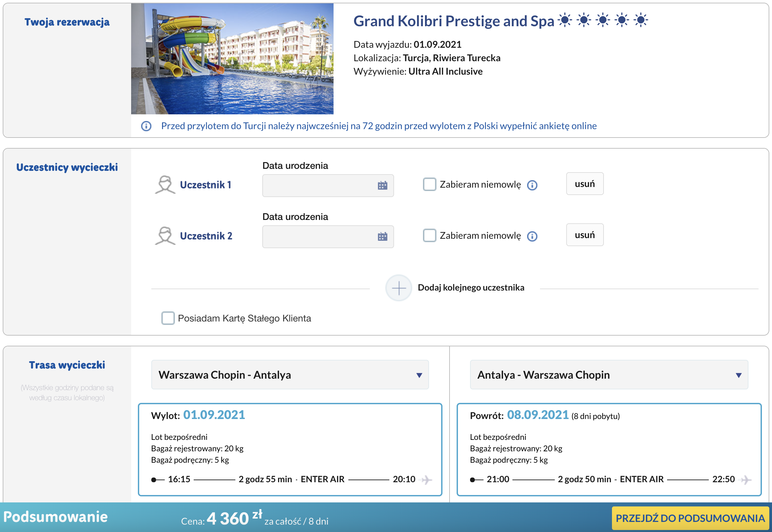Click the info icon before Turkey survey notice

pyautogui.click(x=146, y=126)
